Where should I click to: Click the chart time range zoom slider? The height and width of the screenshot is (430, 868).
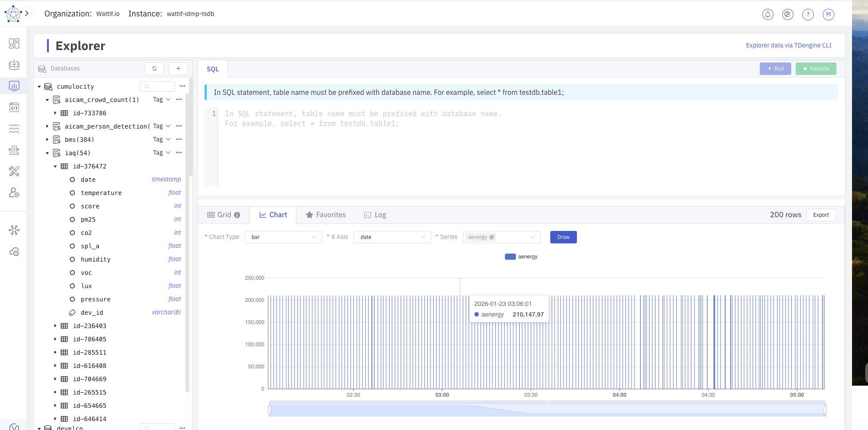tap(547, 410)
